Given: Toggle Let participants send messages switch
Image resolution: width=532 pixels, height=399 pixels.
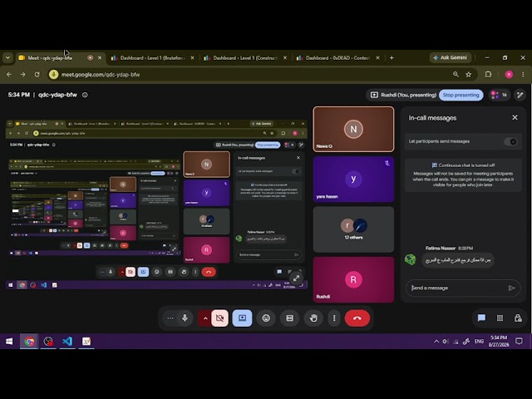Looking at the screenshot, I should coord(510,141).
